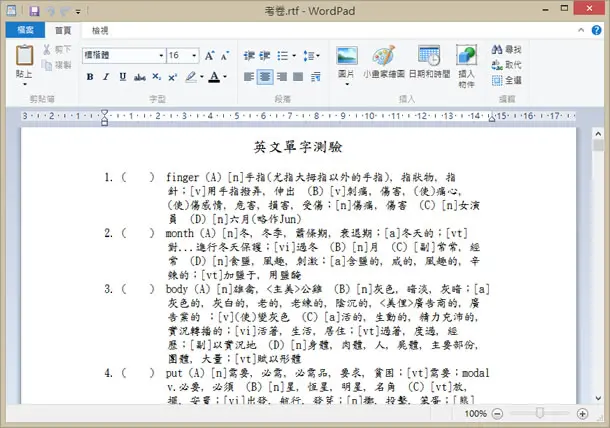The height and width of the screenshot is (428, 610).
Task: Click the WordPad help question mark icon
Action: coord(596,30)
